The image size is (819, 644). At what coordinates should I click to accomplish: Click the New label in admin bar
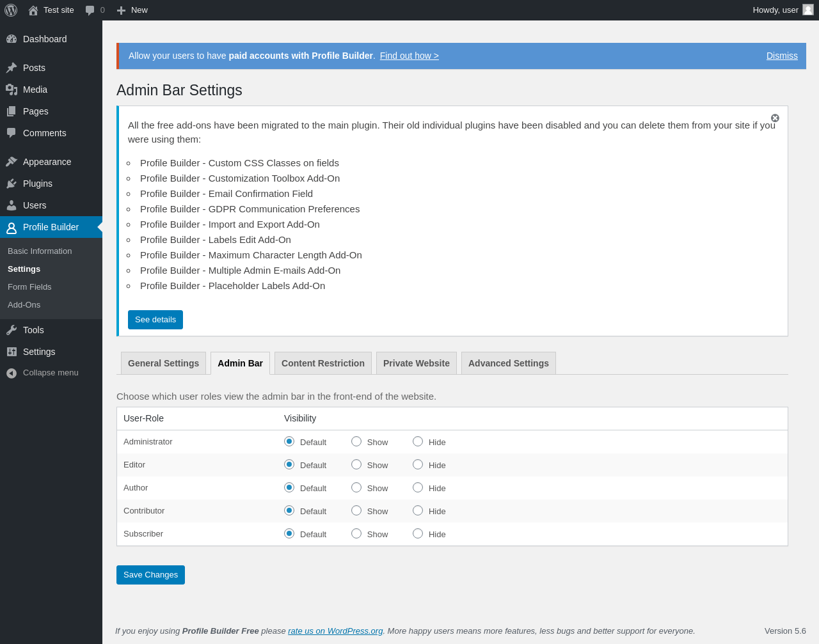[x=139, y=10]
